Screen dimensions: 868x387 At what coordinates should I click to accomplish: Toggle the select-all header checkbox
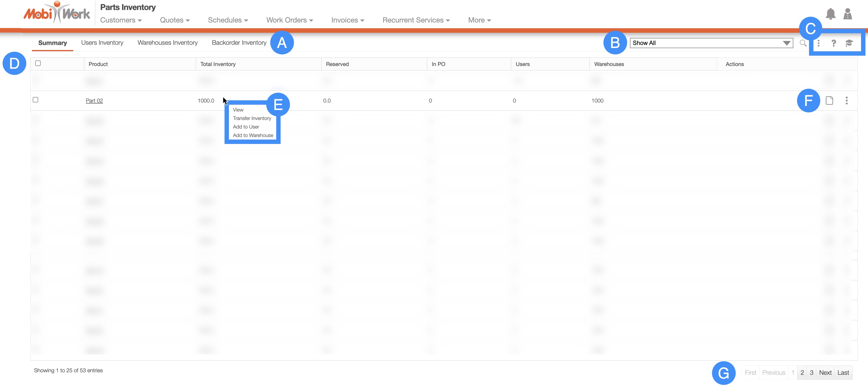click(38, 63)
